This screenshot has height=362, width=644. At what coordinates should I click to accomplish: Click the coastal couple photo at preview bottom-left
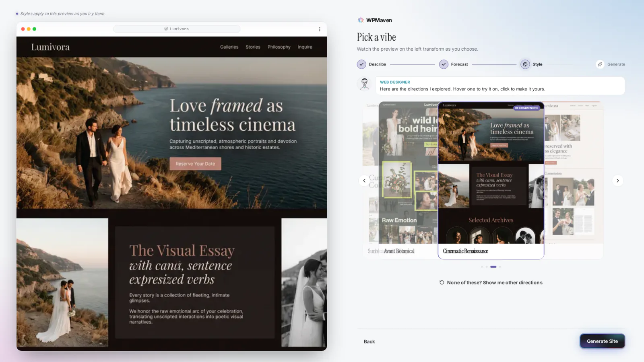[62, 282]
